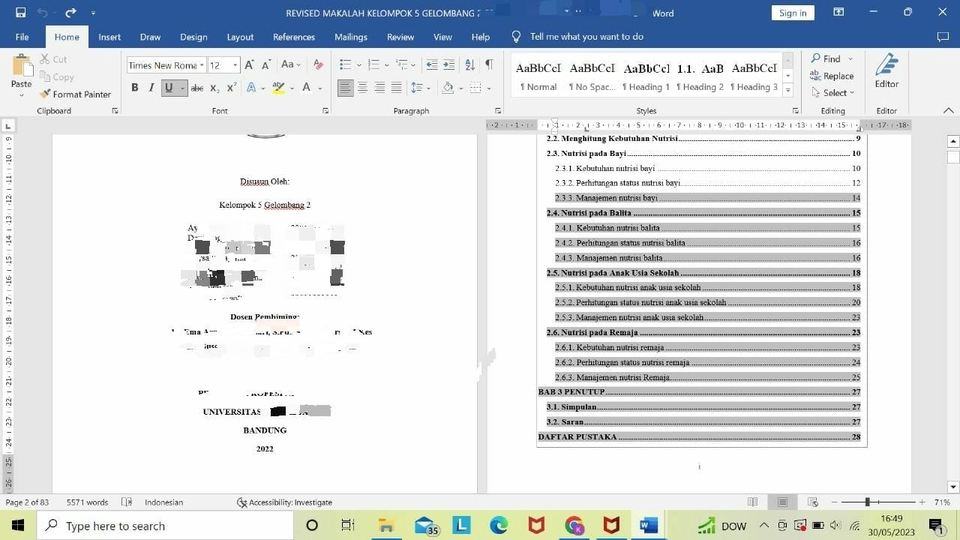Open the accessibility checker from the status bar
The image size is (960, 540).
pos(285,502)
